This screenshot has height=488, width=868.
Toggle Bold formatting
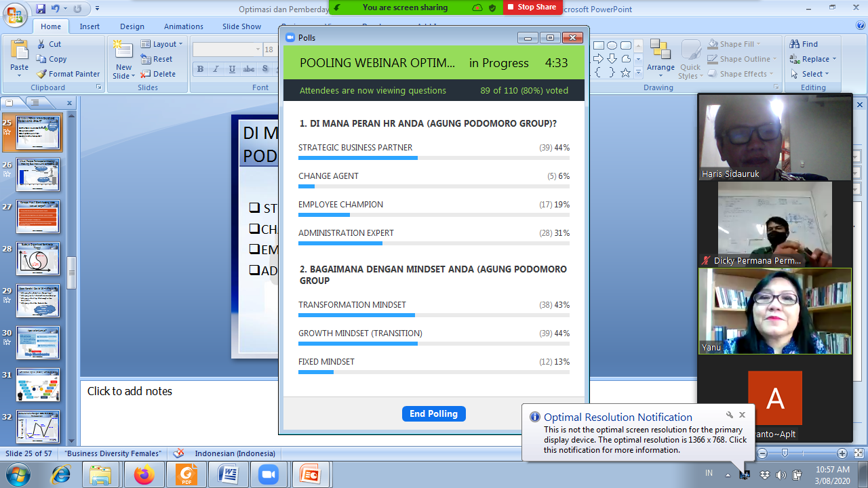pos(200,69)
